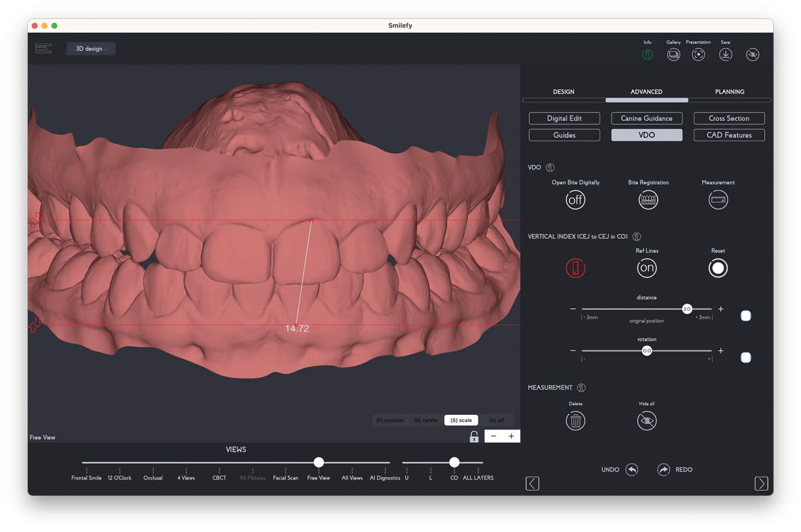Open the 3D design dropdown

[91, 49]
